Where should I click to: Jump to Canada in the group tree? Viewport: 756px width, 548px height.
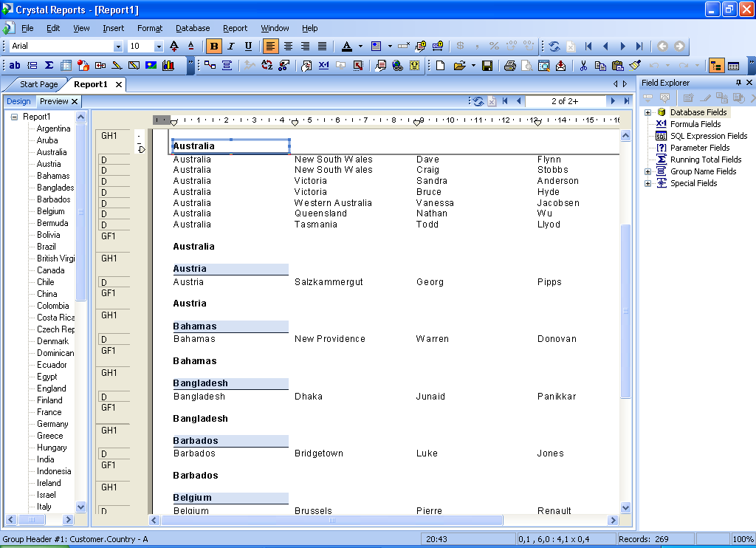pyautogui.click(x=51, y=270)
